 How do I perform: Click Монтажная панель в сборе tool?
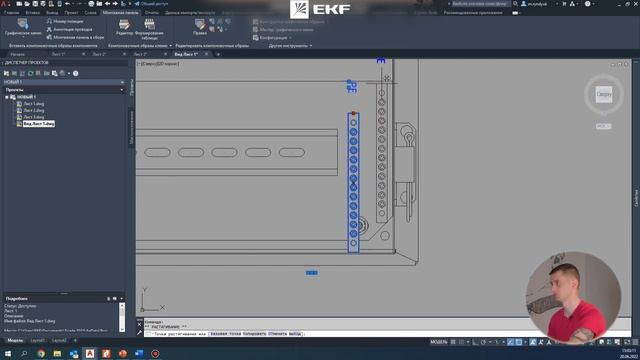click(x=75, y=37)
